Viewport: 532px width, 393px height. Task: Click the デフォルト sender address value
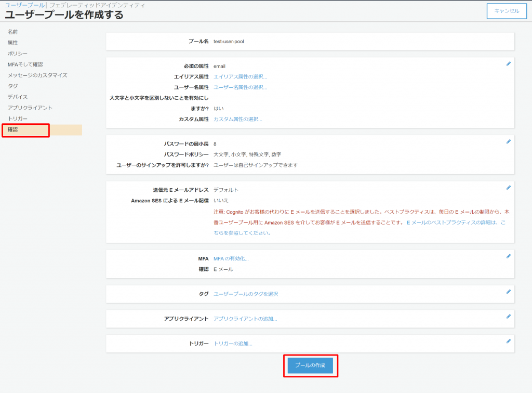click(225, 190)
